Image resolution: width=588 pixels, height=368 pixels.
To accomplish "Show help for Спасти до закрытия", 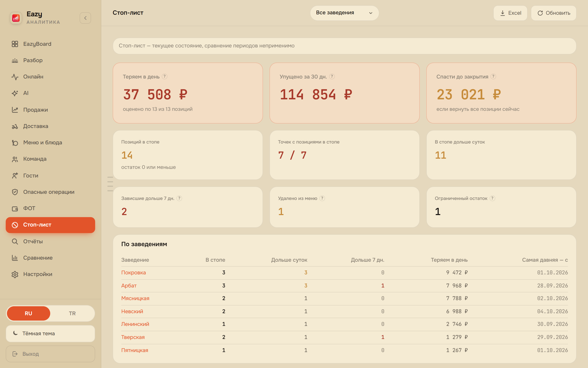I will click(x=493, y=76).
